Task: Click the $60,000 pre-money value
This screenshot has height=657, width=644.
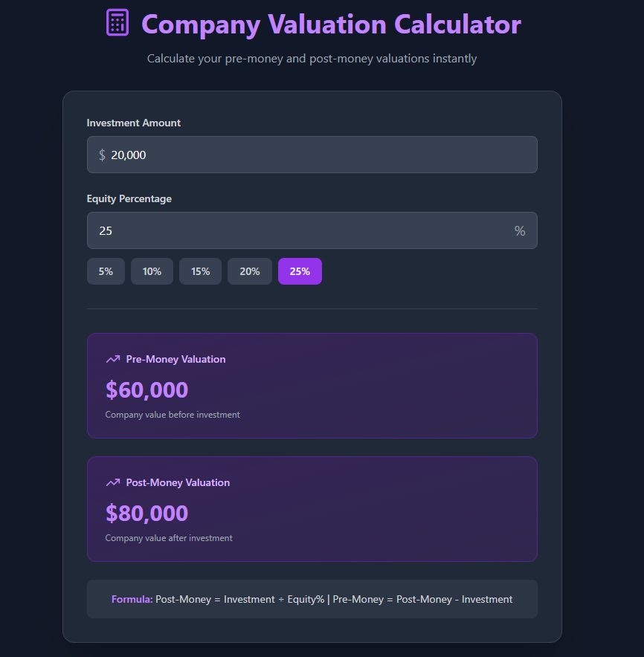Action: tap(147, 389)
